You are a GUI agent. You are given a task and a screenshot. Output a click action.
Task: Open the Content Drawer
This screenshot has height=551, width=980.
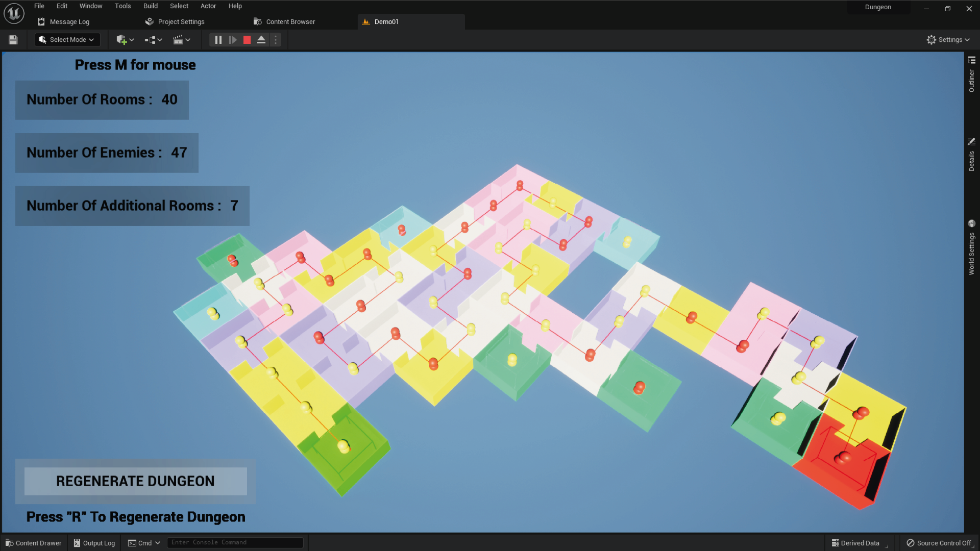coord(33,543)
